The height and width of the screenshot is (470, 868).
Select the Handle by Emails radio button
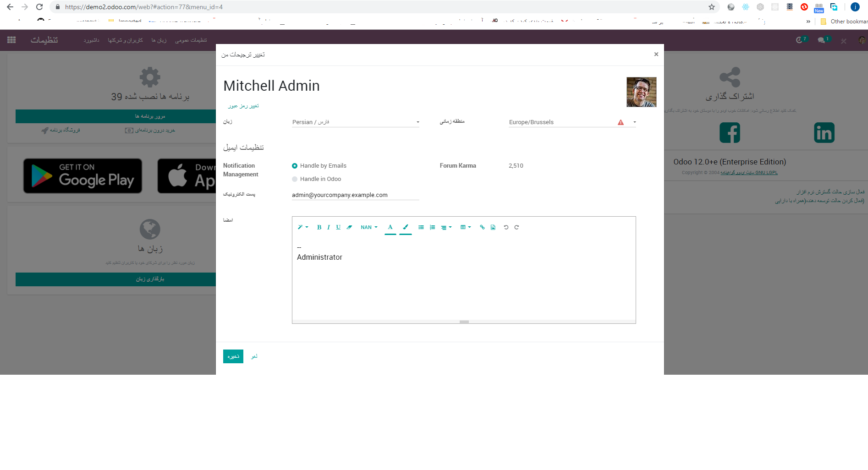click(294, 166)
